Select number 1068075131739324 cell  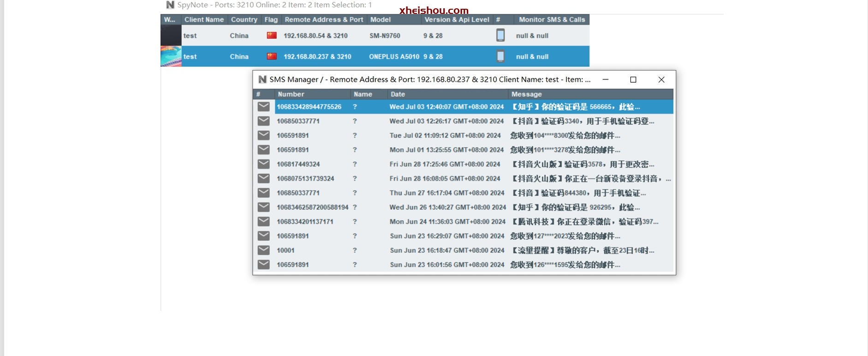click(305, 178)
